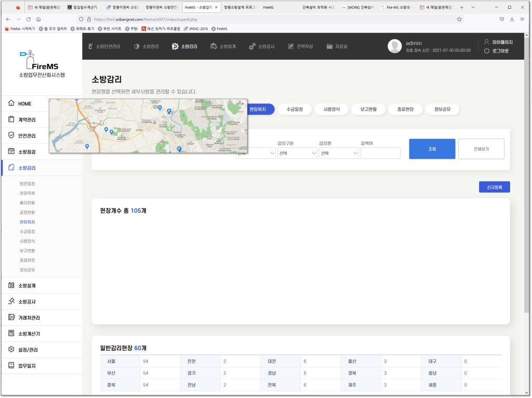
Task: Click the 로그아웃 power icon
Action: [x=487, y=51]
